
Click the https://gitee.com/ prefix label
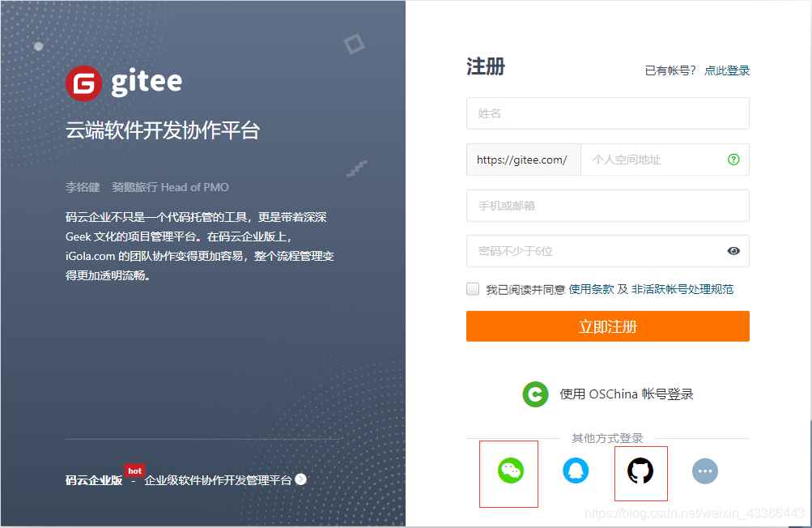click(523, 160)
